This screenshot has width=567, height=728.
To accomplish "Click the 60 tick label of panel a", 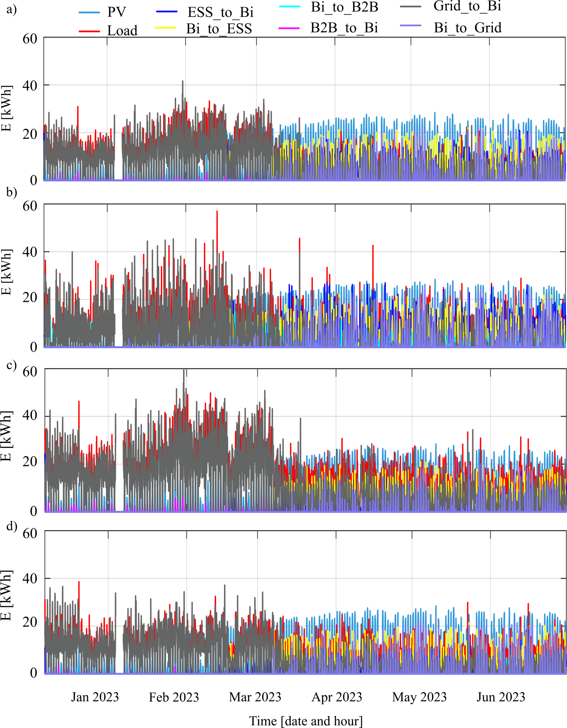I will pos(30,39).
